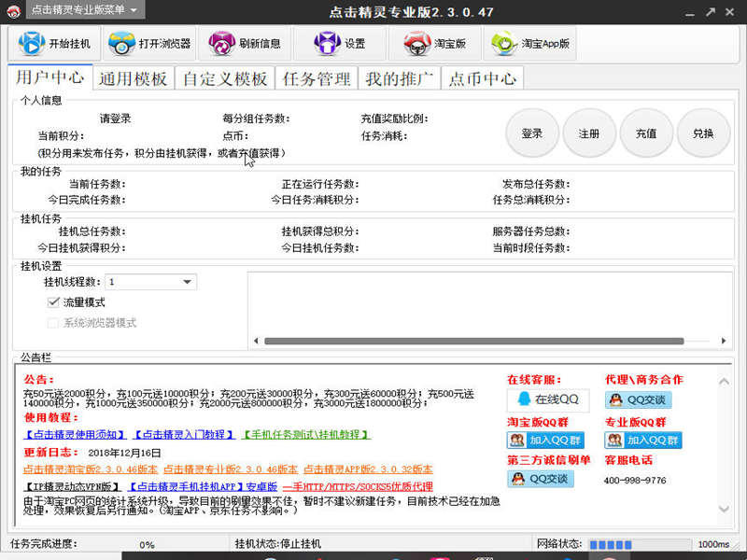Switch to the 任务管理 tab
Viewport: 747px width, 560px height.
pos(317,78)
